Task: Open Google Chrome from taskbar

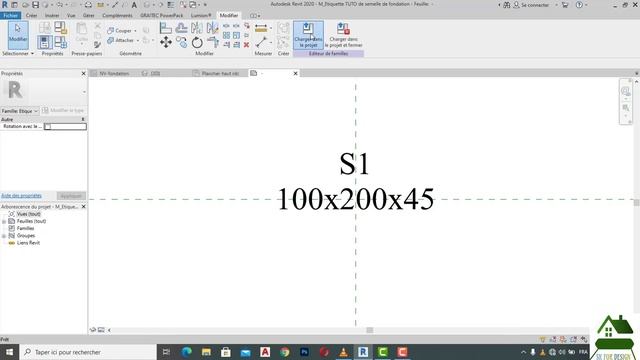Action: point(285,352)
